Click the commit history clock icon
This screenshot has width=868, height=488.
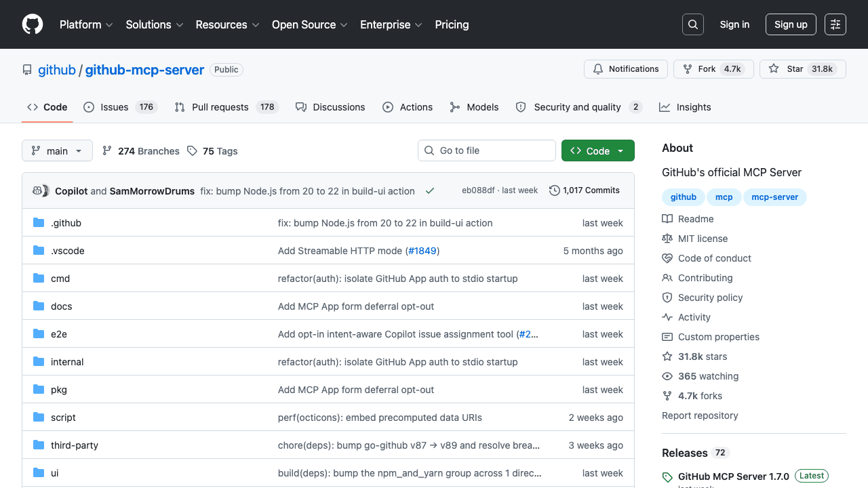tap(555, 190)
